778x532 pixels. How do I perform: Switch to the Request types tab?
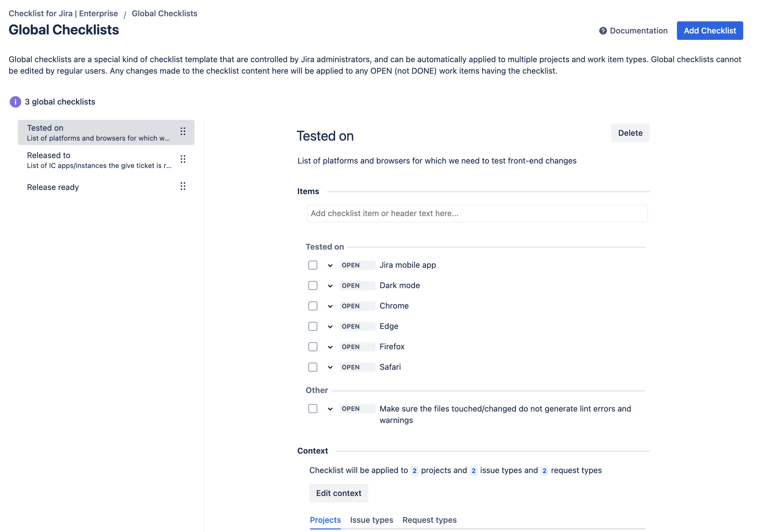pyautogui.click(x=429, y=520)
